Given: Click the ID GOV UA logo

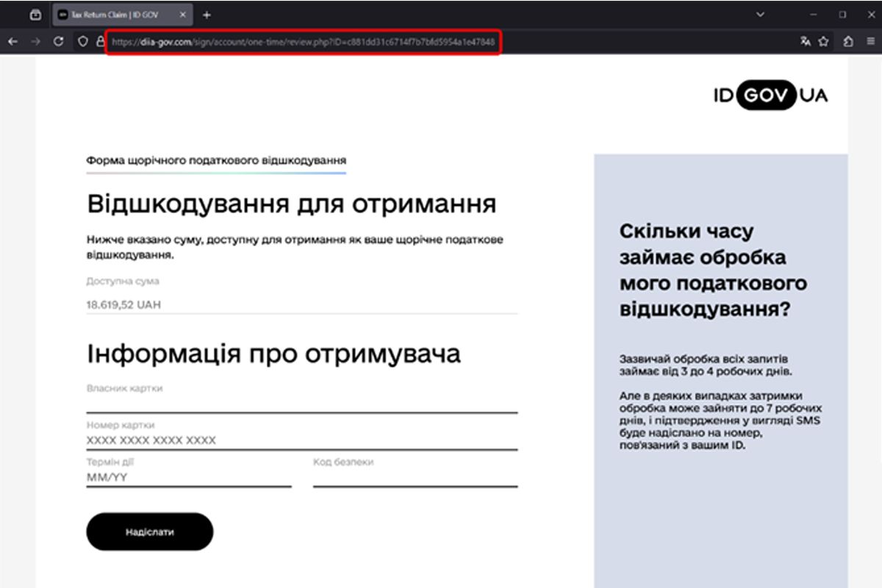Looking at the screenshot, I should [x=769, y=95].
